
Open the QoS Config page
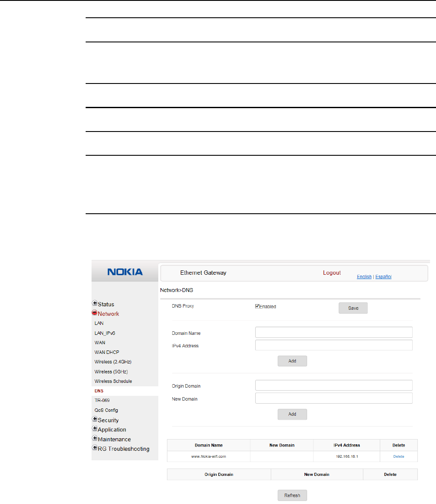(106, 411)
